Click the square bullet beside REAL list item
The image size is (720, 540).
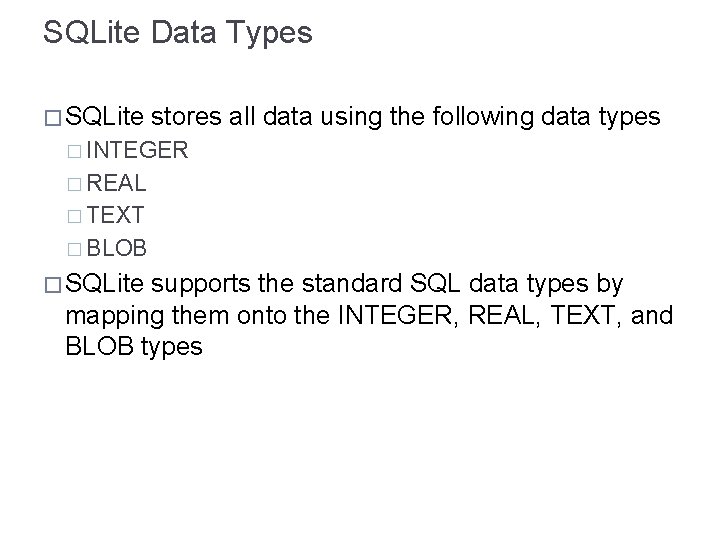tap(74, 185)
